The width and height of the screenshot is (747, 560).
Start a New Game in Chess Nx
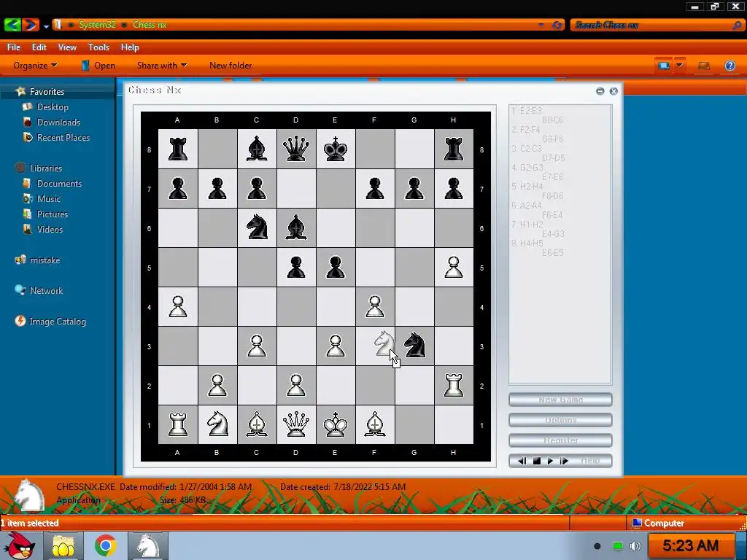coord(560,400)
